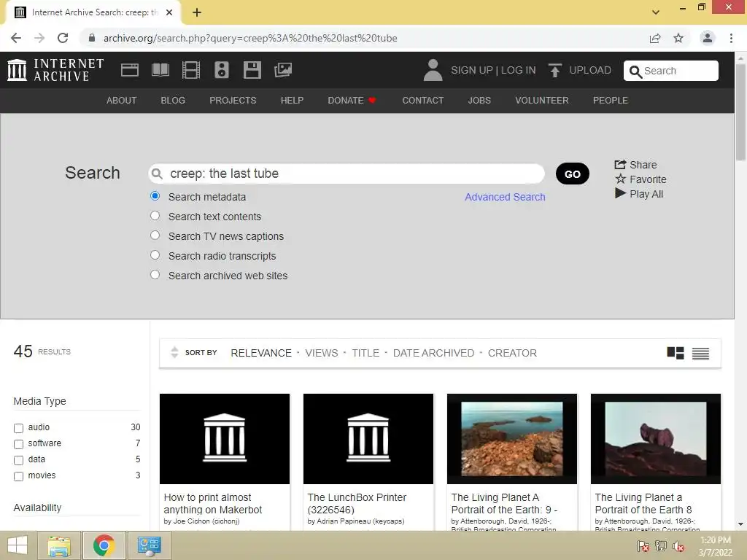
Task: Select Search metadata radio button
Action: pos(155,195)
